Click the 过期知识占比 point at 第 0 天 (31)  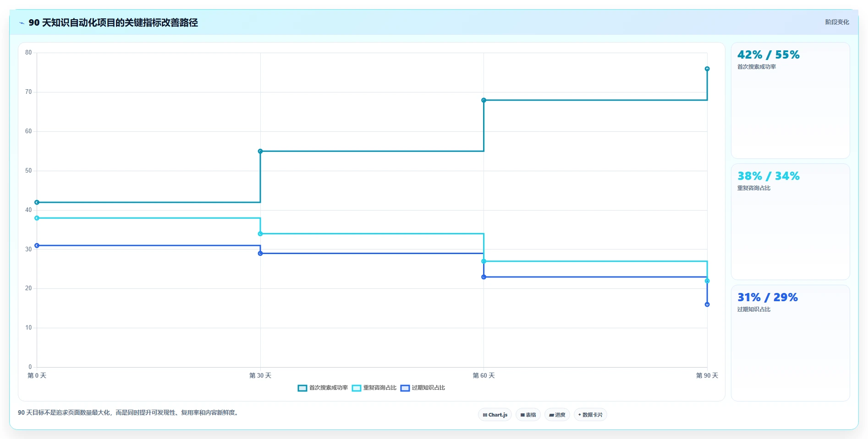click(37, 245)
